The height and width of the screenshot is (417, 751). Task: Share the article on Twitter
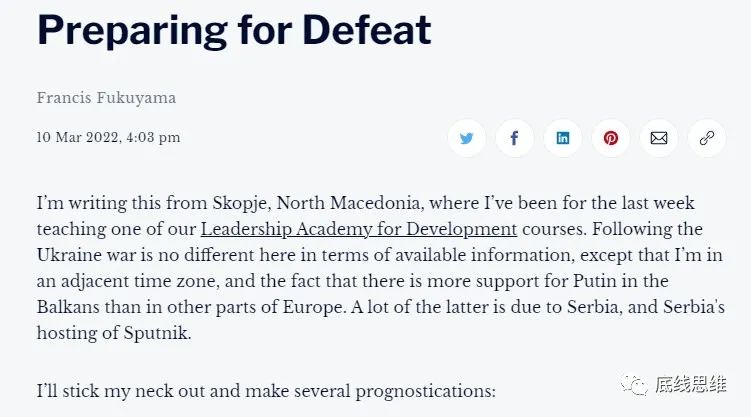pyautogui.click(x=466, y=139)
